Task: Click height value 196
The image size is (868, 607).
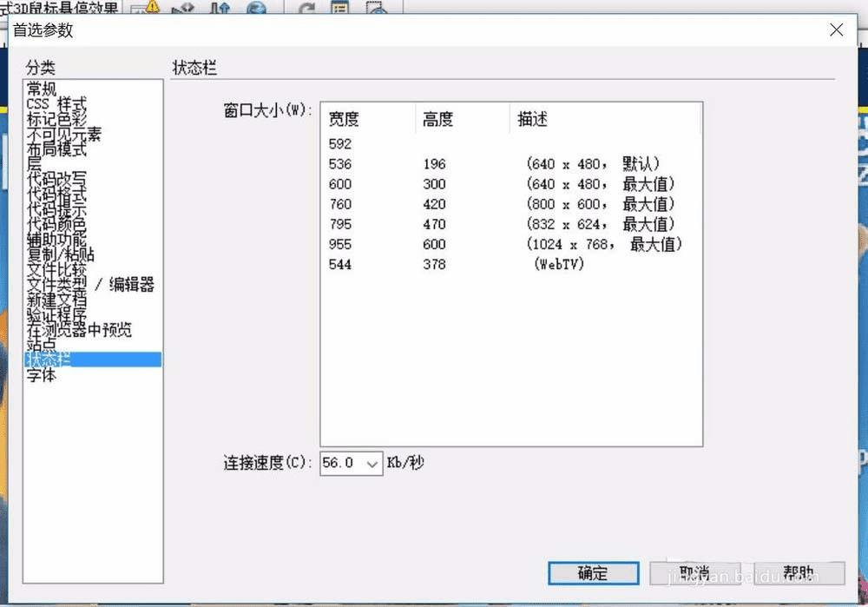Action: click(435, 164)
